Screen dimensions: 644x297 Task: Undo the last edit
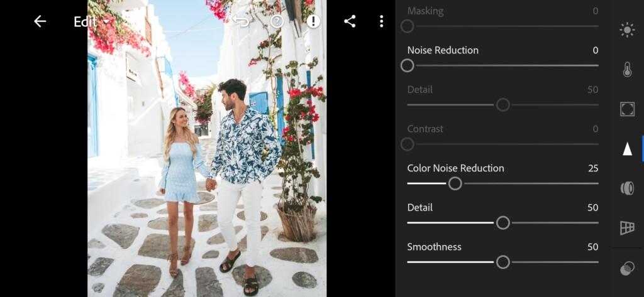point(241,21)
